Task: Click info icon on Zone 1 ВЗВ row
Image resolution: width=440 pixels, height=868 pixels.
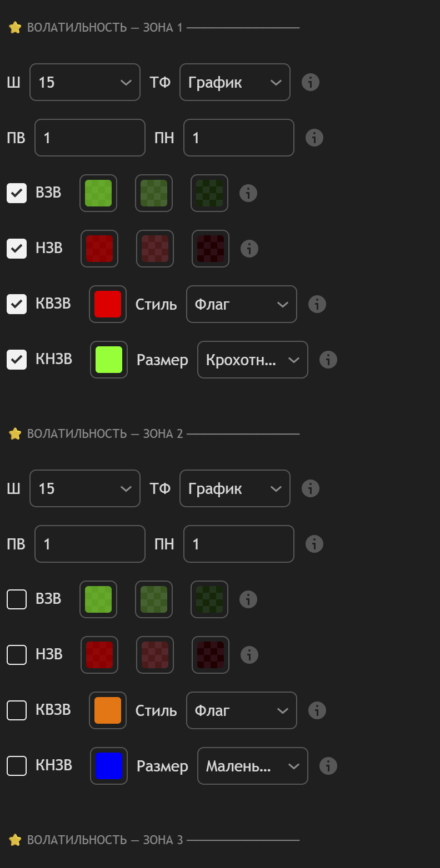Action: (x=248, y=193)
